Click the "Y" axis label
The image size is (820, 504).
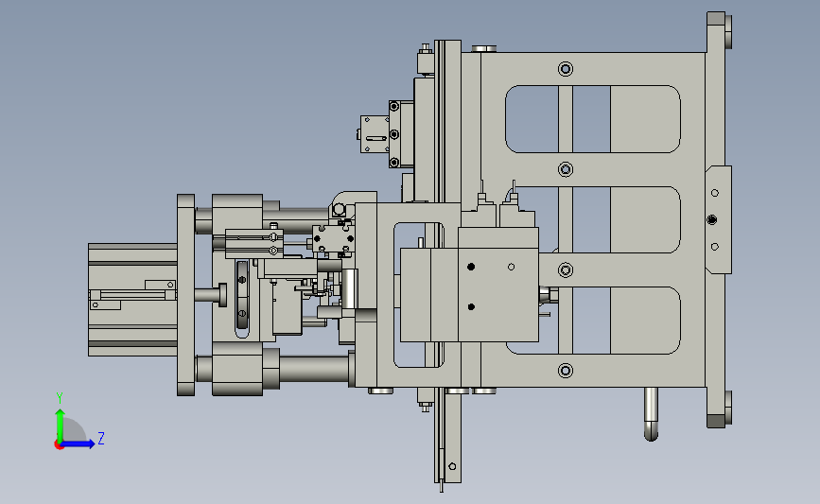tap(60, 398)
